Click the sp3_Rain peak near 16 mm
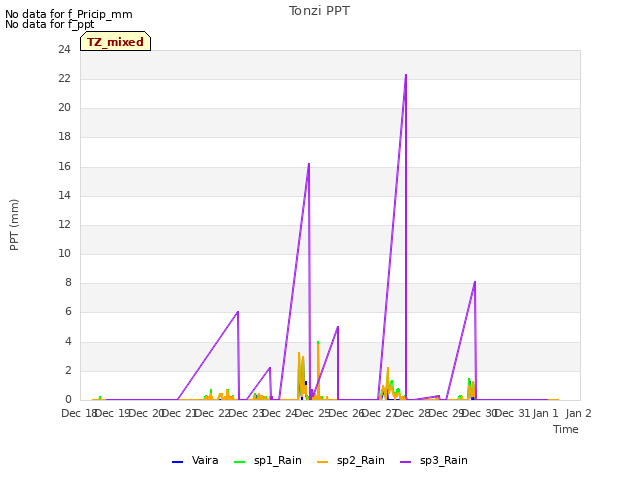Viewport: 640px width, 480px height. (x=309, y=164)
